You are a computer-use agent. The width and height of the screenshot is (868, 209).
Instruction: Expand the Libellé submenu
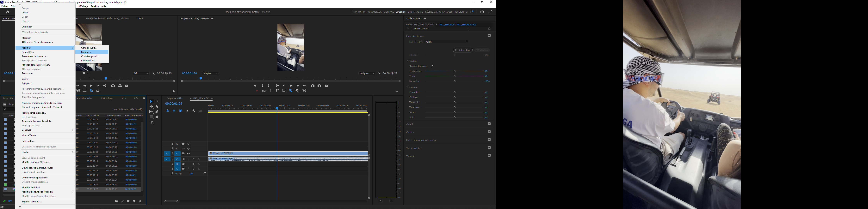46,152
